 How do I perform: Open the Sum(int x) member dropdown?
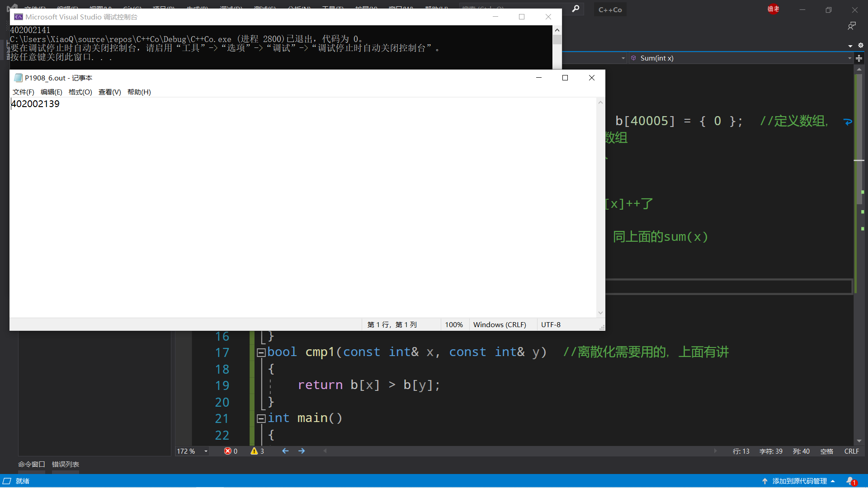click(849, 58)
